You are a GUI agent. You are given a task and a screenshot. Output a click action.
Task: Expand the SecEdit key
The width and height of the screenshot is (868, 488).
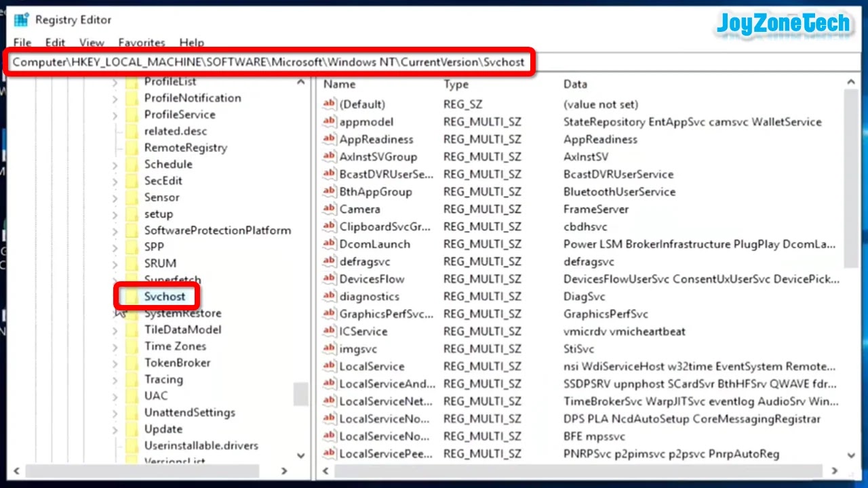point(115,181)
